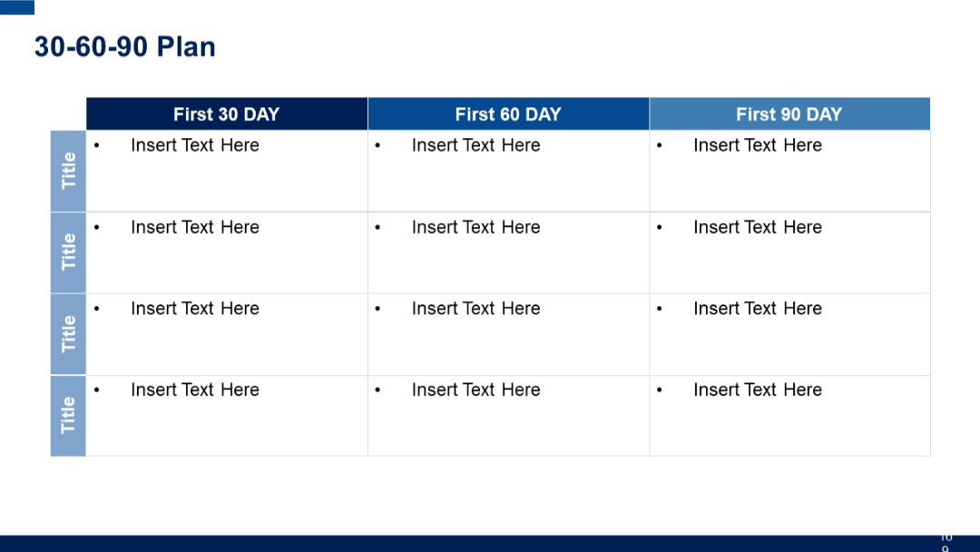Click "Insert Text Here" in first row under First 30 DAY
980x552 pixels.
click(x=195, y=145)
